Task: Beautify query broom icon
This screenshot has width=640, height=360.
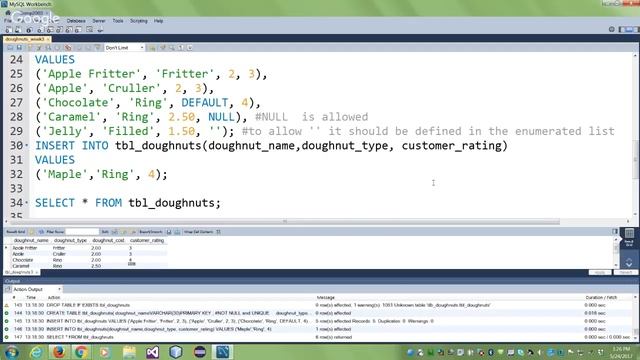Action: click(162, 48)
